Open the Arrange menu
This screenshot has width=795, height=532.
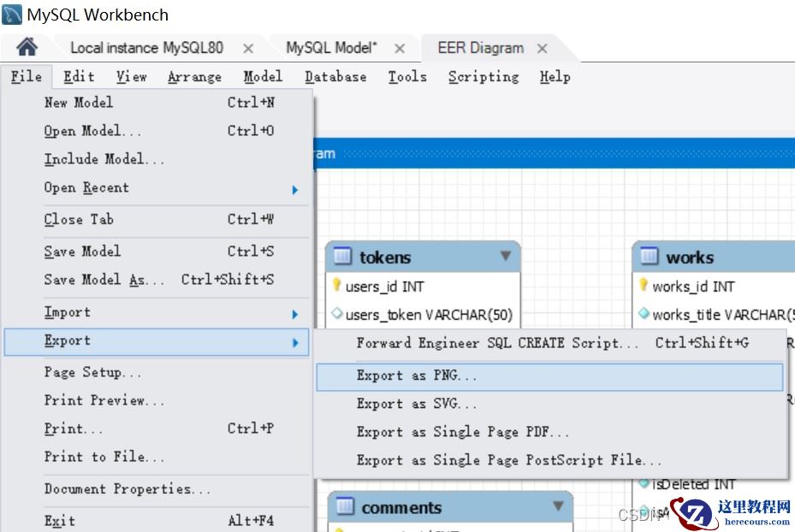click(x=195, y=76)
